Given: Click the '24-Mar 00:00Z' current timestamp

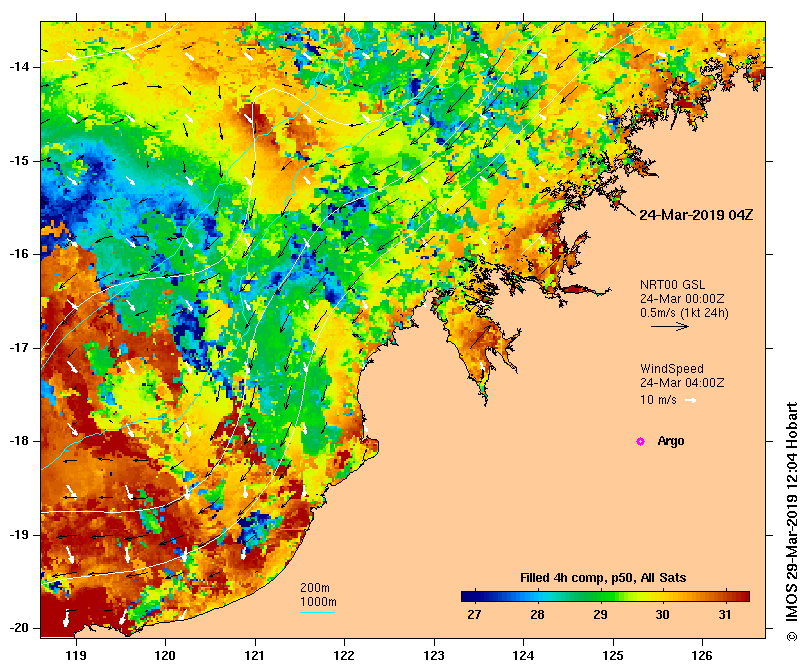Looking at the screenshot, I should coord(682,299).
